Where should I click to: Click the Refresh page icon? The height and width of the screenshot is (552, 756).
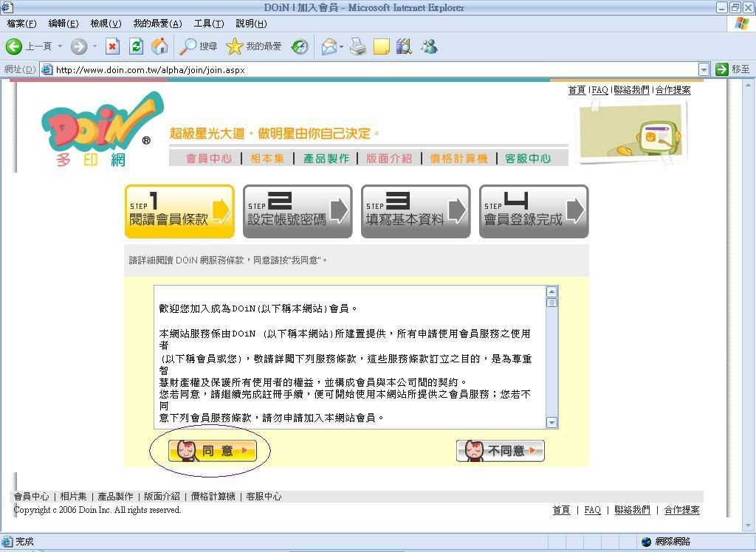coord(136,46)
